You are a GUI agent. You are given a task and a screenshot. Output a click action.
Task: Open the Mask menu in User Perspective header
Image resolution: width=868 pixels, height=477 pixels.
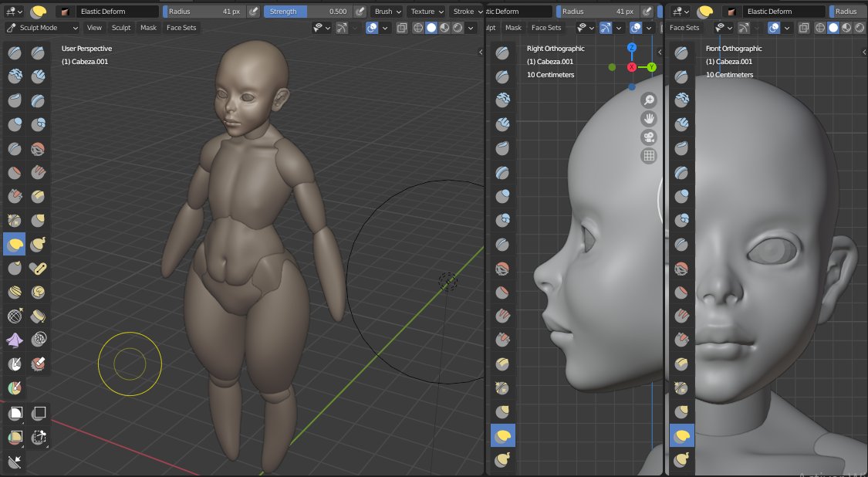click(x=148, y=28)
